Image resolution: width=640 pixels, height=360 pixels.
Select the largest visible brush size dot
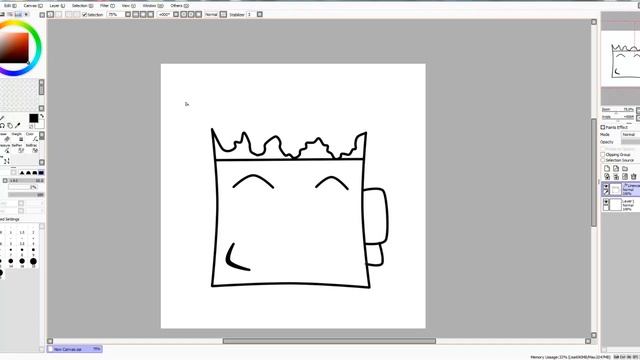[33, 261]
